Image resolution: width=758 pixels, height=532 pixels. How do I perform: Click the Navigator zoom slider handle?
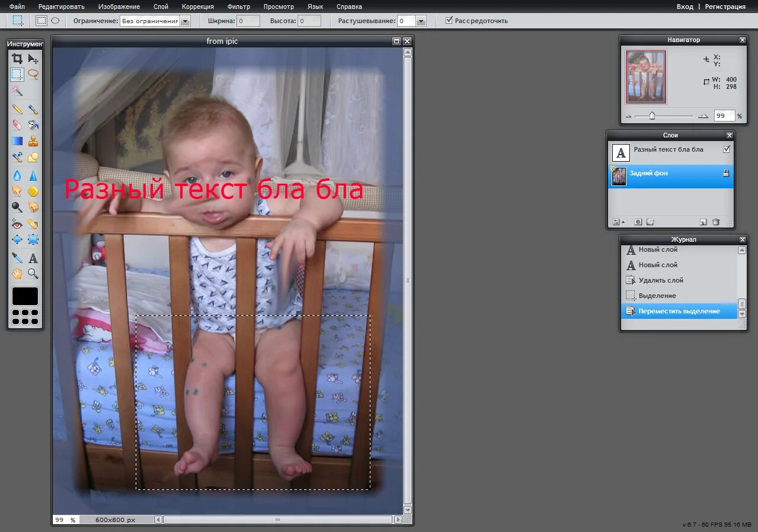click(652, 116)
